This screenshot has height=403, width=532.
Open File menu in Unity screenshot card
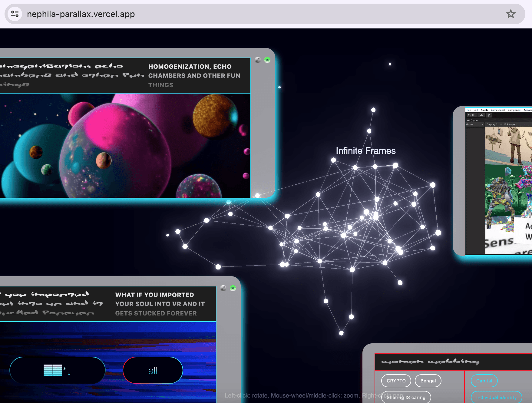point(469,110)
